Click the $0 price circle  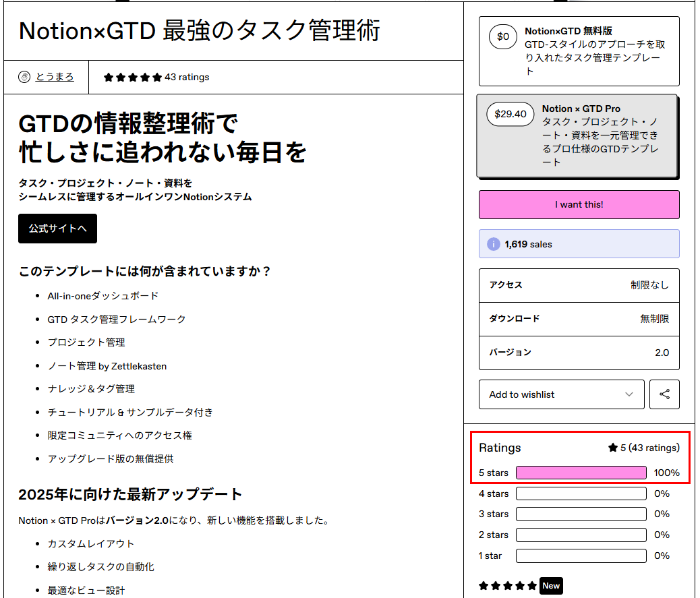502,36
